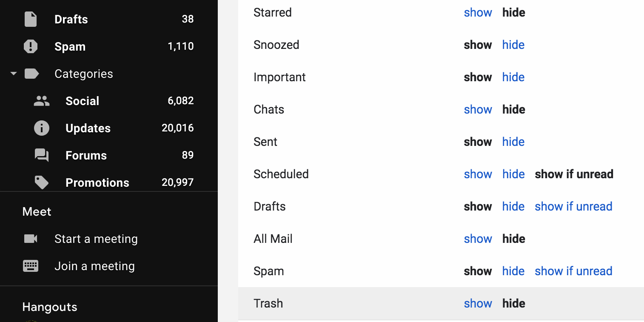Hide the Important label
644x322 pixels.
tap(513, 77)
